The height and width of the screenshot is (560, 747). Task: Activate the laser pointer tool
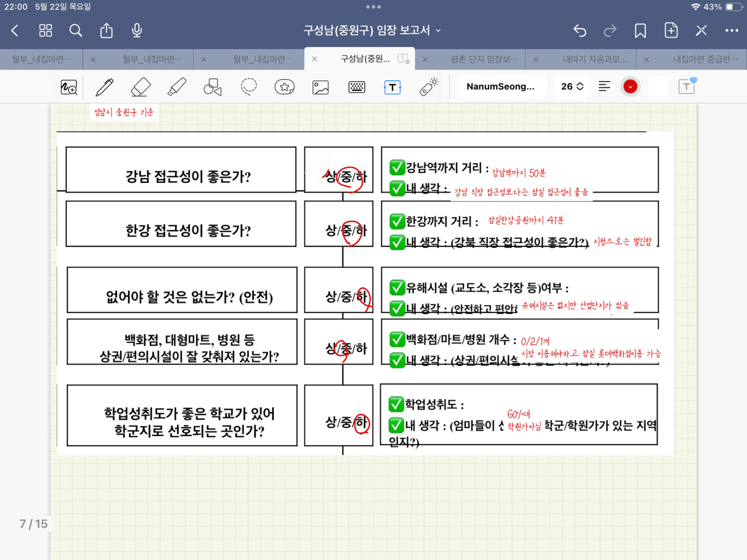pos(429,86)
